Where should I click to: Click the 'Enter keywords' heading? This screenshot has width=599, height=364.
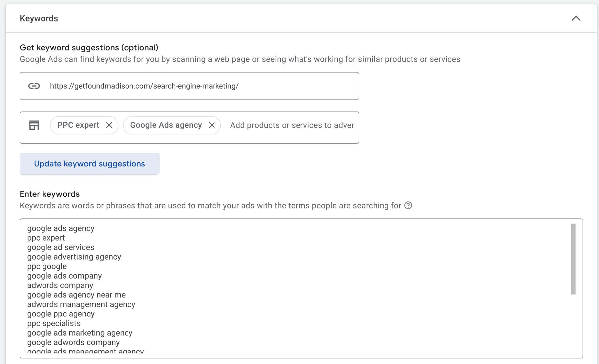point(50,194)
